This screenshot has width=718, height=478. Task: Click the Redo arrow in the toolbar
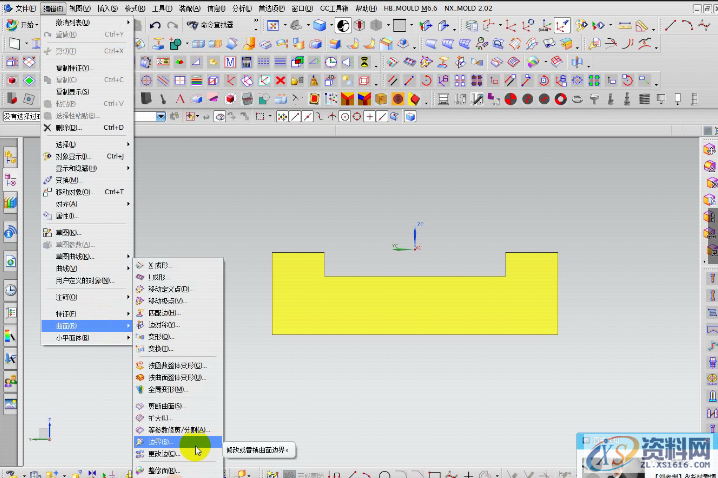click(x=173, y=25)
